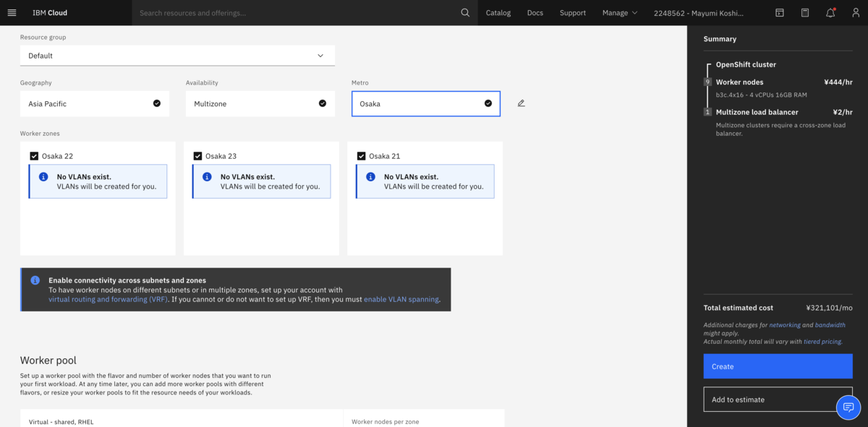Viewport: 868px width, 427px height.
Task: Open the chat support bubble
Action: (x=848, y=407)
